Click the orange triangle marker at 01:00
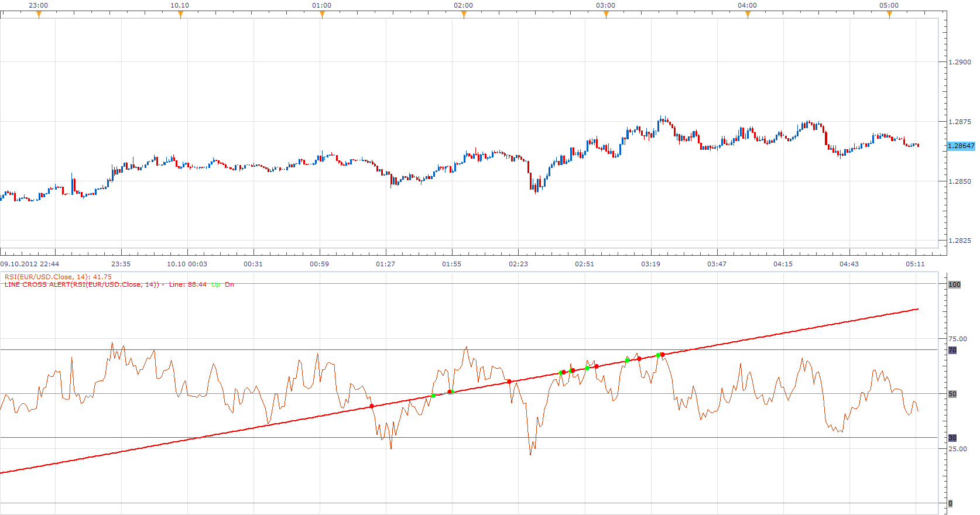The width and height of the screenshot is (980, 515). pyautogui.click(x=322, y=15)
